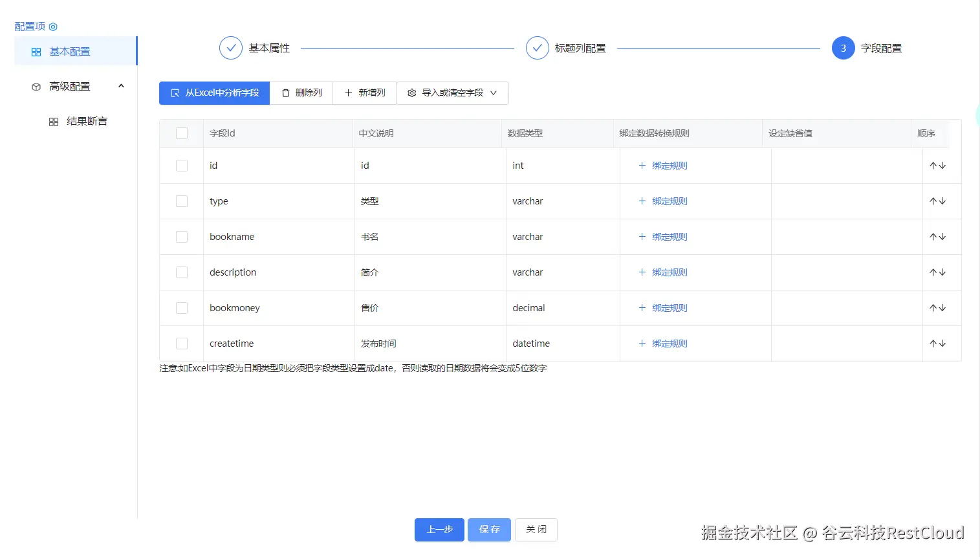
Task: Select the trash icon on 删除列
Action: [x=285, y=93]
